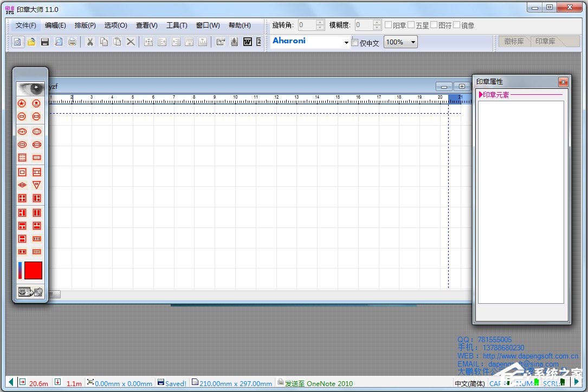Open the 文件(F) menu

tap(25, 25)
